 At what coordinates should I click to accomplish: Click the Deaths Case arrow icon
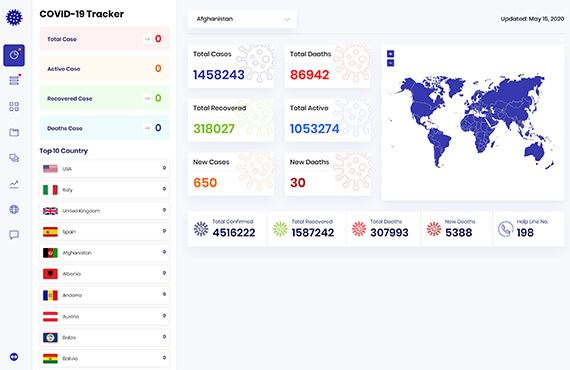click(x=147, y=128)
